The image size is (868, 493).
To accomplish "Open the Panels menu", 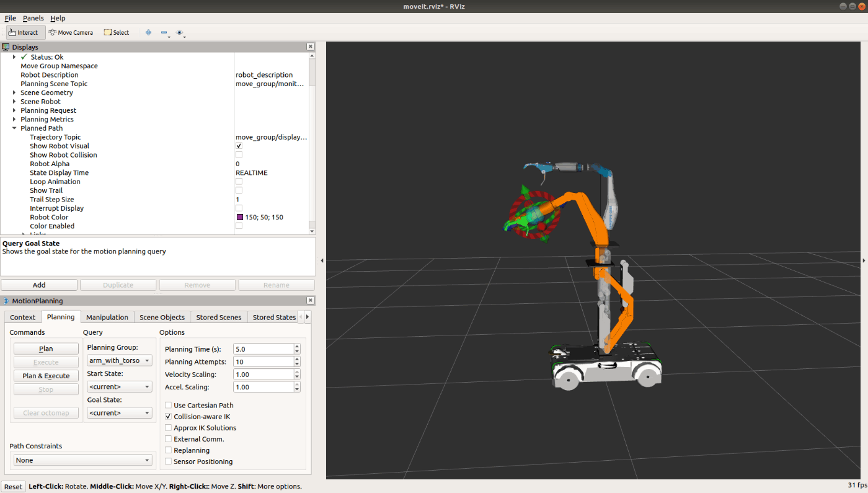I will (33, 18).
